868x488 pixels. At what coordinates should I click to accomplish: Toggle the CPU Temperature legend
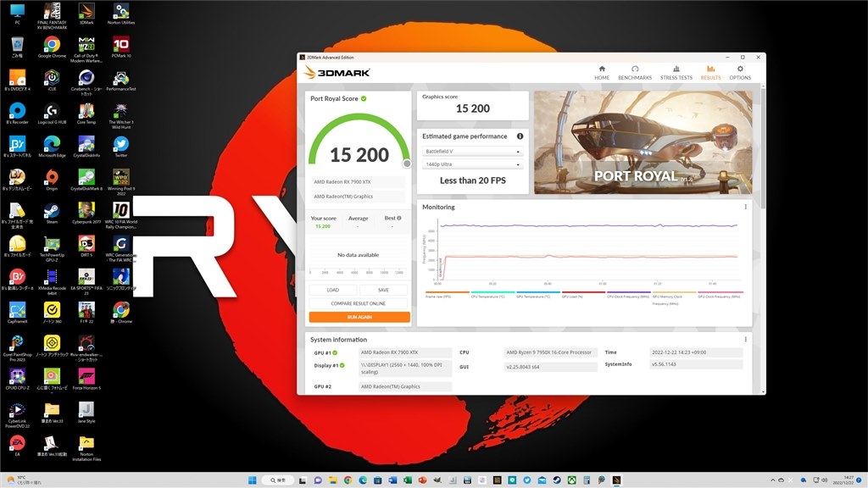[492, 294]
